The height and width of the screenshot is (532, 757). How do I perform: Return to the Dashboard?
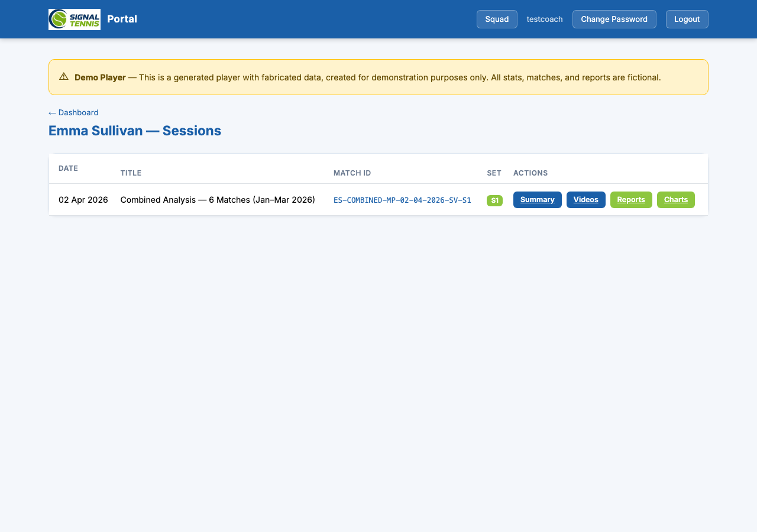pyautogui.click(x=77, y=112)
